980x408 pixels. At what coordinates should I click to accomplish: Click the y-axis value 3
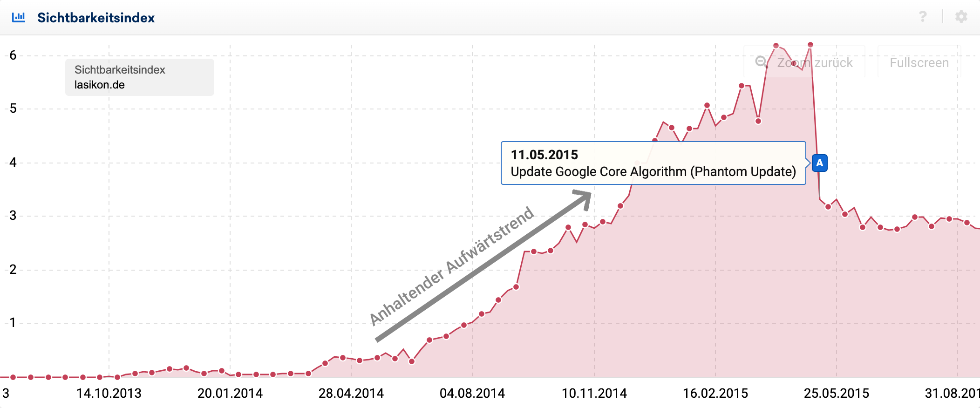point(13,216)
